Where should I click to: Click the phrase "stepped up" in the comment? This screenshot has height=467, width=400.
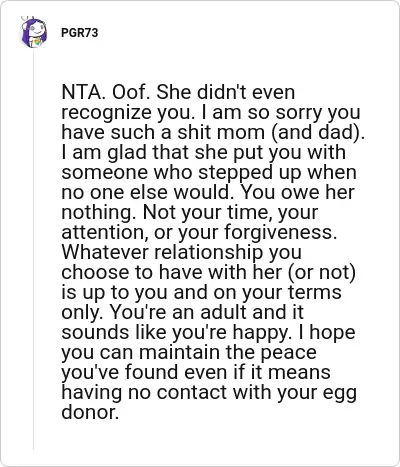[249, 173]
